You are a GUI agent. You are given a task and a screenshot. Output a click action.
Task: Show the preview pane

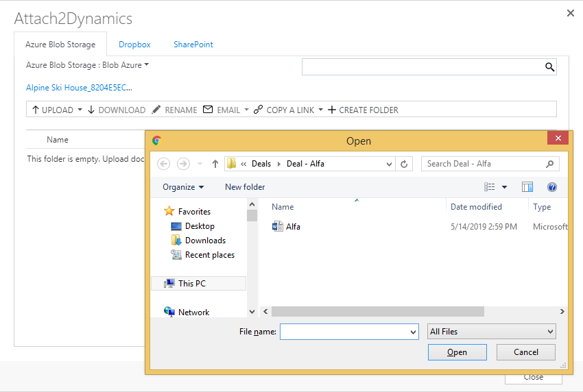527,187
